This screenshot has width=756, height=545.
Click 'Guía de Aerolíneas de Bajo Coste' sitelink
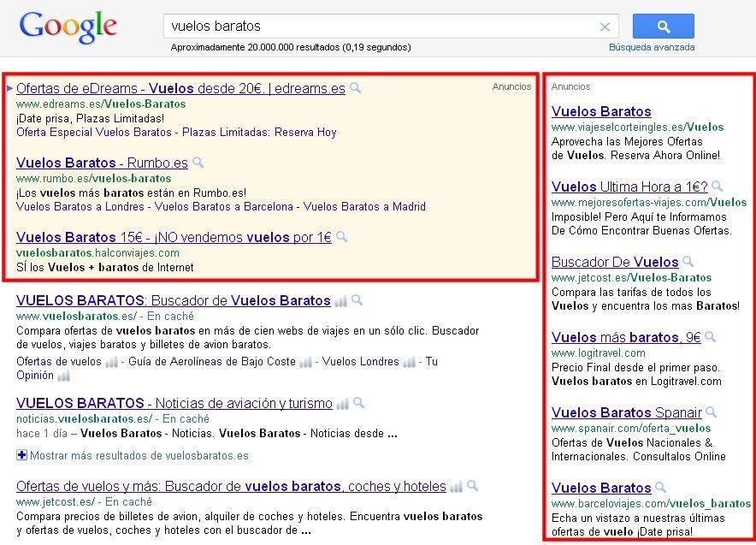pyautogui.click(x=212, y=362)
